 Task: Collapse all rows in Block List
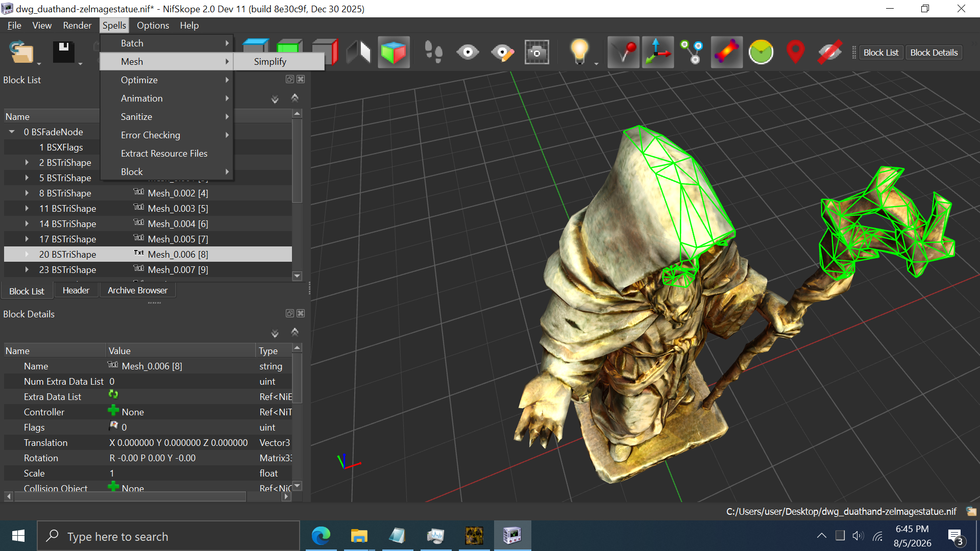pos(295,98)
